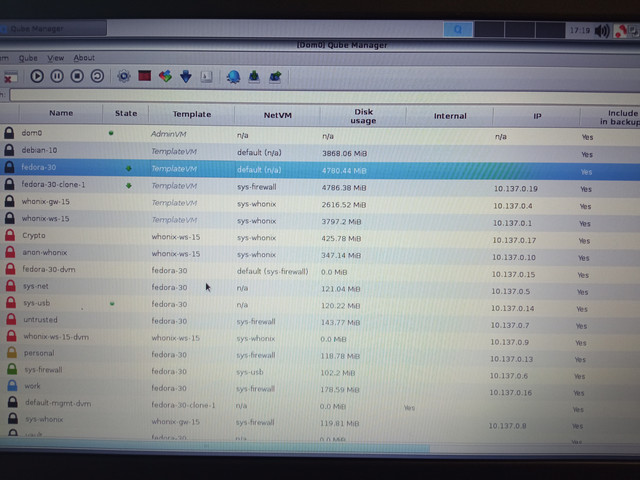Click the red lock icon of untrusted

[11, 319]
